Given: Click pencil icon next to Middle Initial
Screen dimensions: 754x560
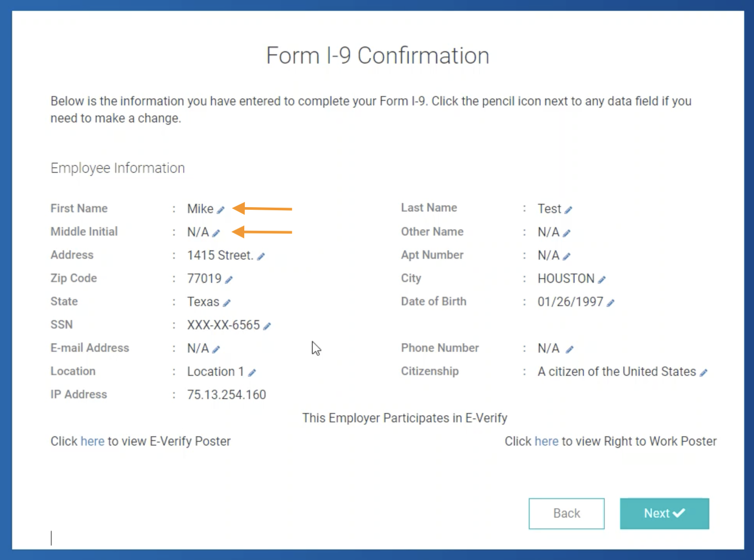Looking at the screenshot, I should coord(216,233).
